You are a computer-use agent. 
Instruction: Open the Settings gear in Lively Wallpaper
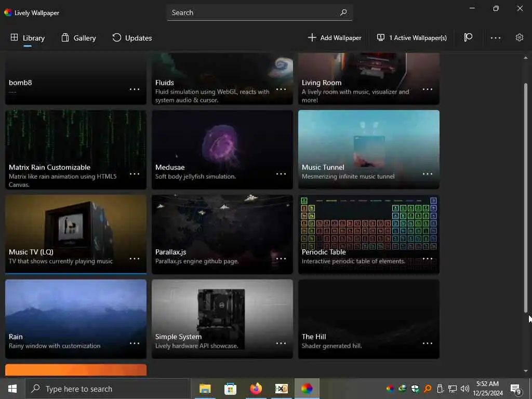point(519,37)
